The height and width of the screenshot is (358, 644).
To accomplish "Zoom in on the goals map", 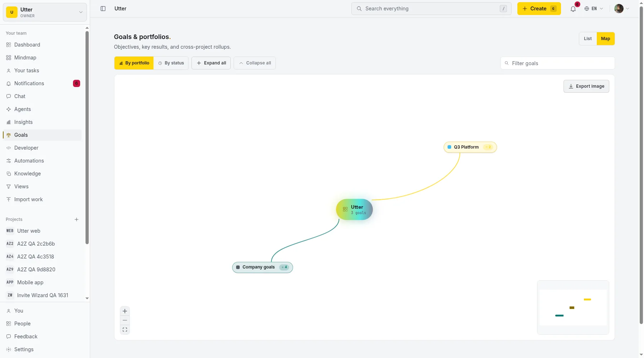I will point(125,311).
